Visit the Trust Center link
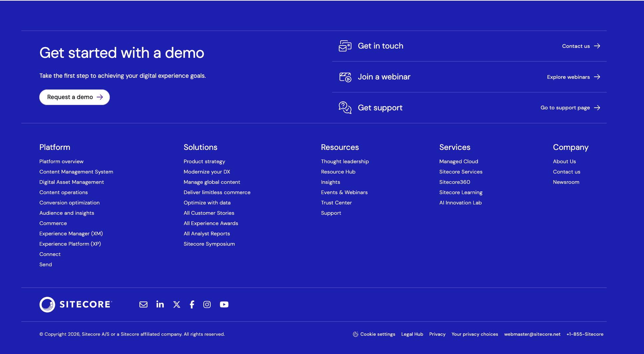644x354 pixels. click(336, 203)
